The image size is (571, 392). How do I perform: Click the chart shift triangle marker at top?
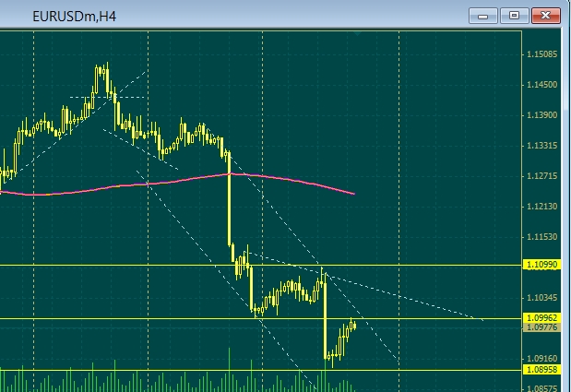(x=357, y=33)
